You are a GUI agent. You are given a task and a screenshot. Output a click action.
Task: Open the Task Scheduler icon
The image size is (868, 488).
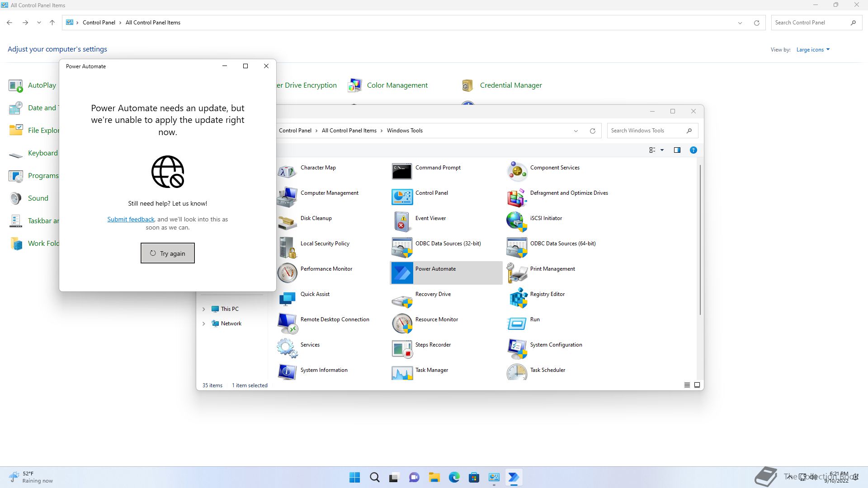coord(517,372)
